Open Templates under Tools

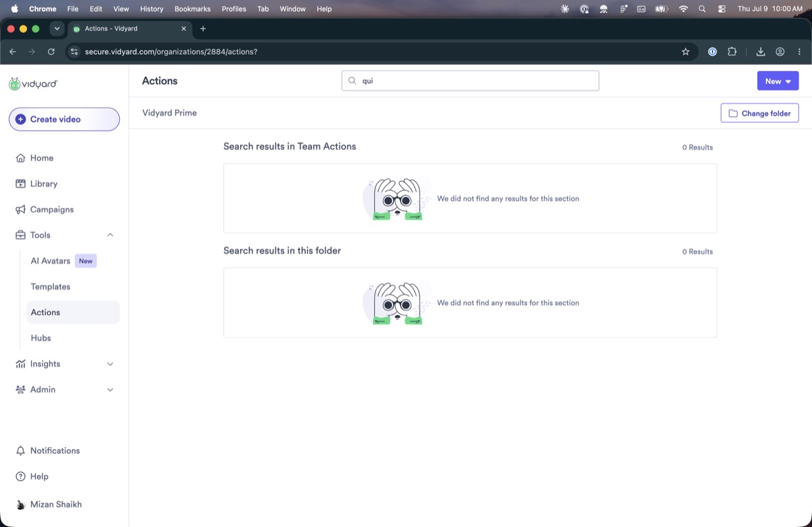coord(50,286)
